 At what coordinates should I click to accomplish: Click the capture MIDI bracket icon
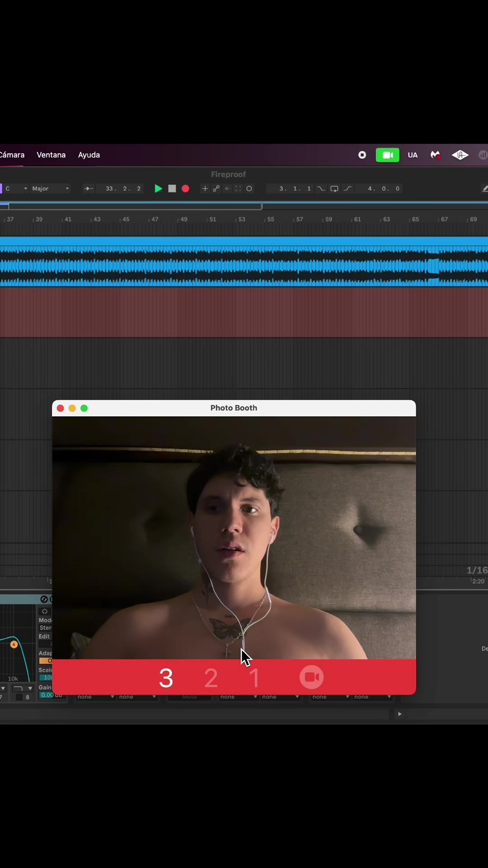tap(238, 189)
